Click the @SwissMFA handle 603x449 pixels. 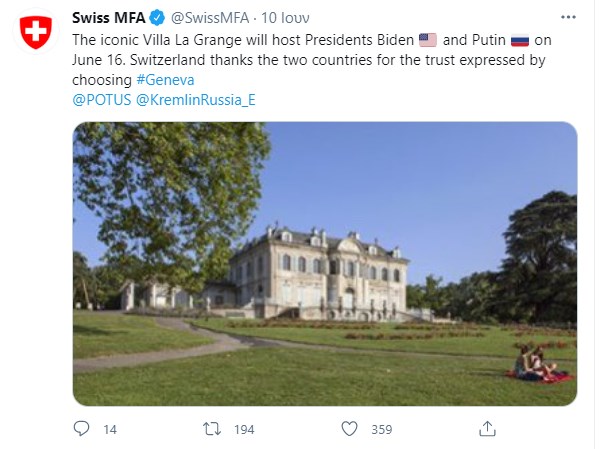[x=207, y=19]
